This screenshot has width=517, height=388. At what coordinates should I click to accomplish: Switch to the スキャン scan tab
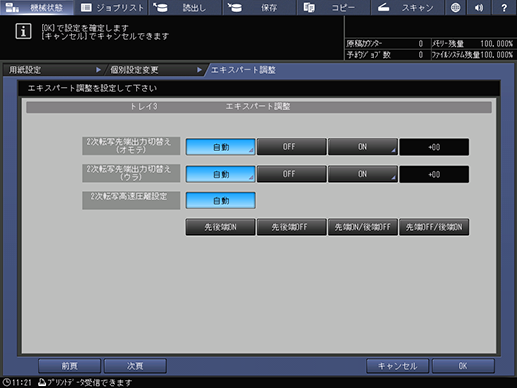407,7
